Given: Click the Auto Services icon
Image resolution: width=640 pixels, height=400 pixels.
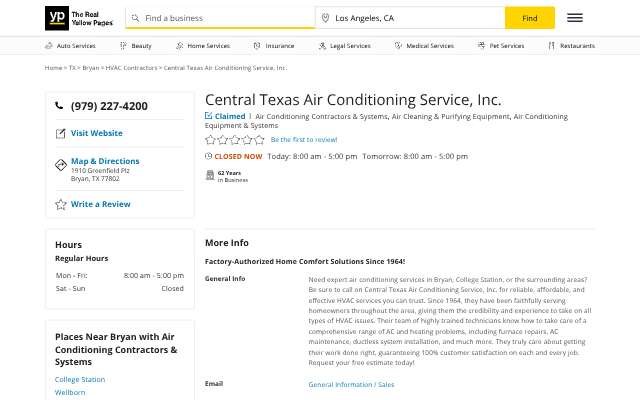Looking at the screenshot, I should pos(49,46).
